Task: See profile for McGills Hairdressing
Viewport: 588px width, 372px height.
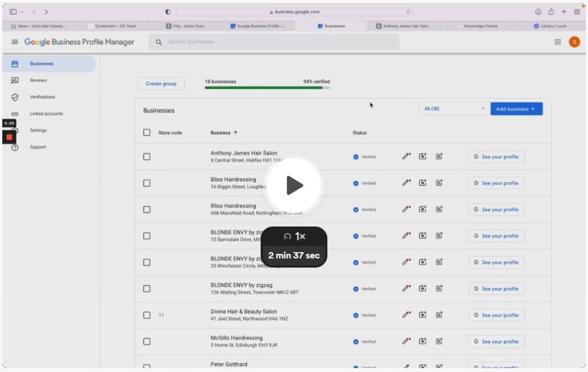Action: pyautogui.click(x=496, y=342)
